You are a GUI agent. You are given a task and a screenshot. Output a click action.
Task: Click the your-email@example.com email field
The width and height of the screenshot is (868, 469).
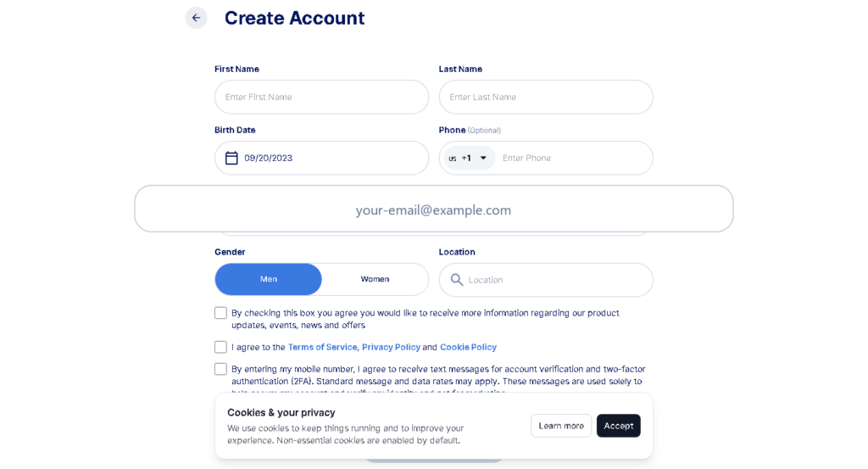tap(434, 209)
